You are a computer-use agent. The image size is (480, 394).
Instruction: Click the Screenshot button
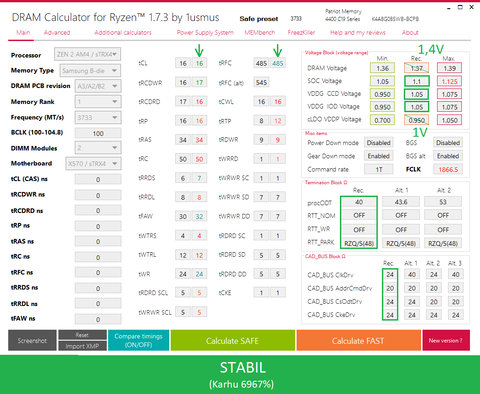[x=32, y=340]
